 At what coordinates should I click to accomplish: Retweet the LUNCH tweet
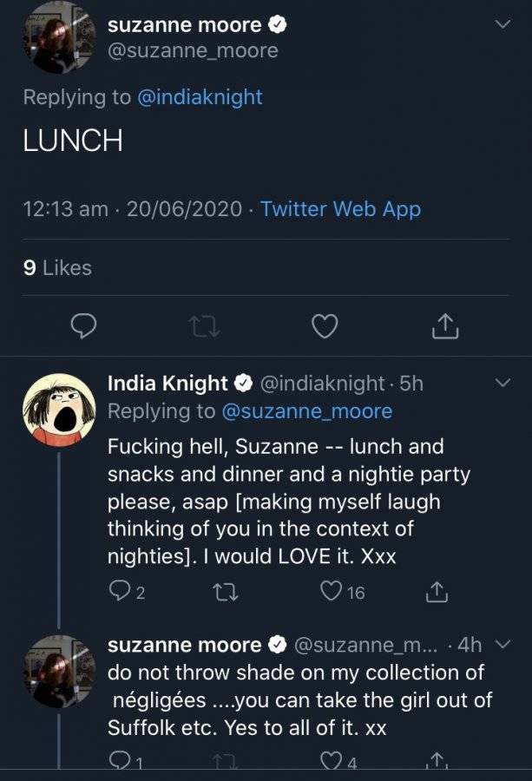[x=204, y=327]
